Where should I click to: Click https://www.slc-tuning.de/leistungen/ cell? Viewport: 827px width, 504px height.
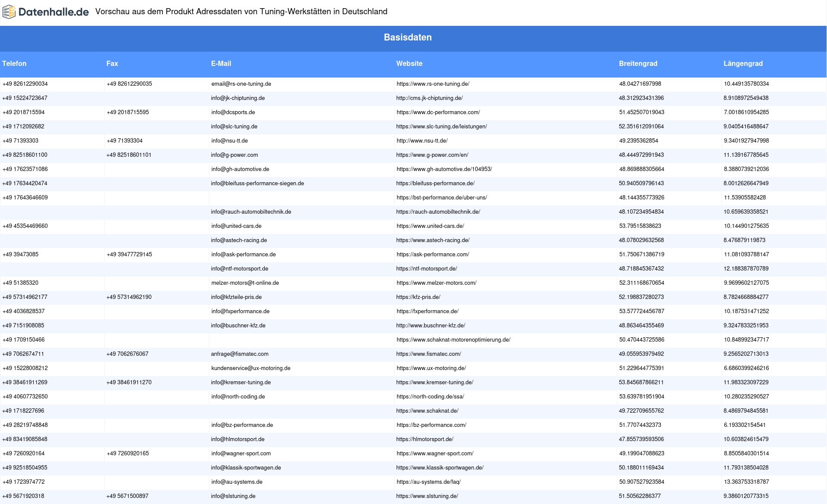[441, 127]
